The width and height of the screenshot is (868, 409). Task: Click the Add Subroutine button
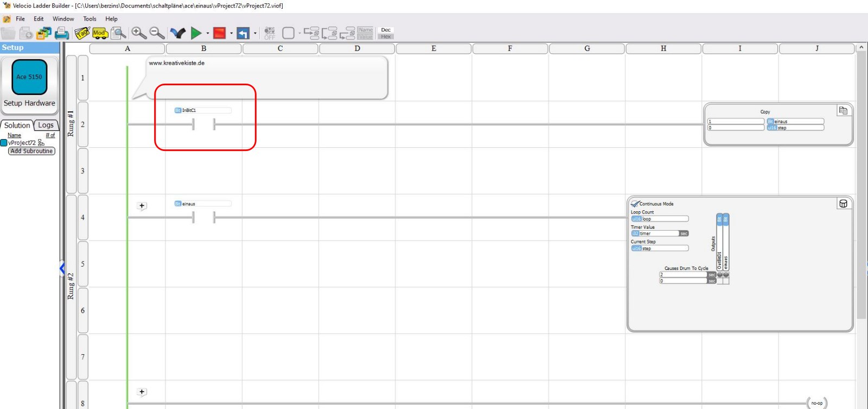(x=31, y=151)
